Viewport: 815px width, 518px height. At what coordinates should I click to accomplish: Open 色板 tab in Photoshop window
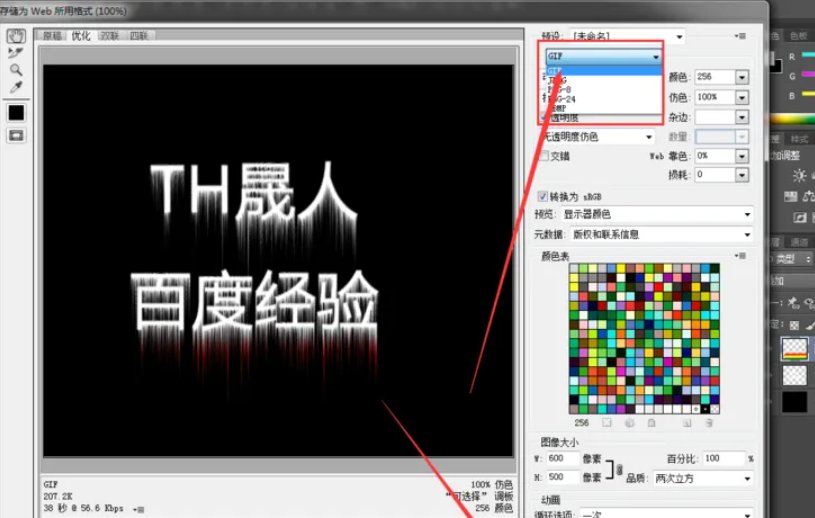(x=798, y=35)
